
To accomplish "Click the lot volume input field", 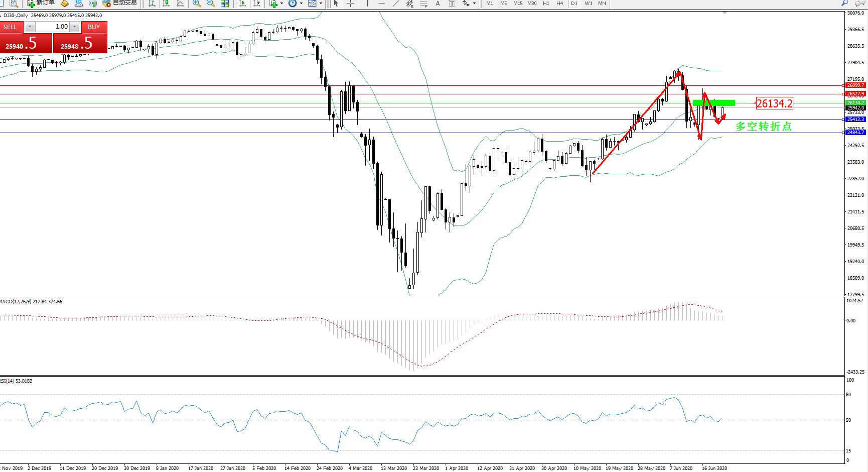I will pos(52,27).
